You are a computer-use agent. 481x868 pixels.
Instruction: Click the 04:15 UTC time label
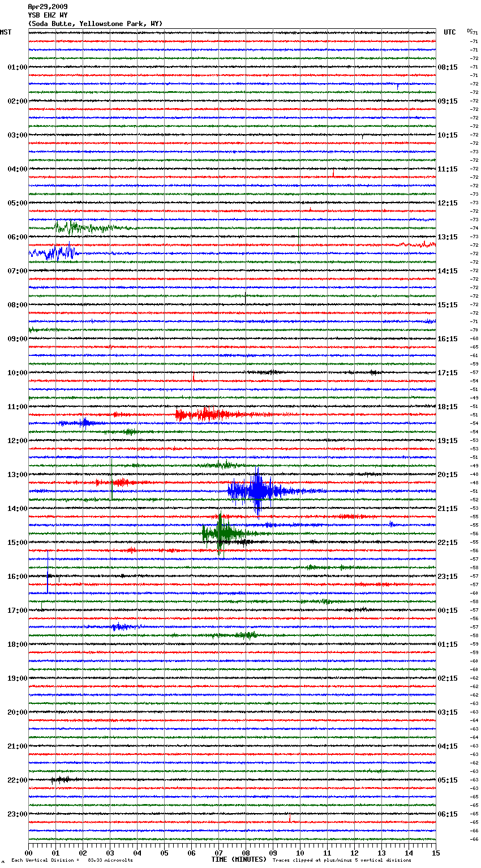tap(448, 746)
